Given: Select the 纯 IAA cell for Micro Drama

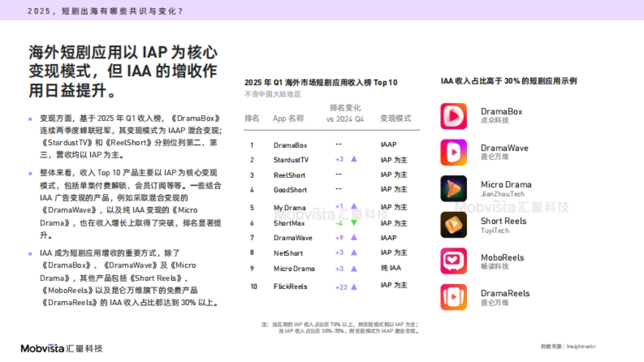Looking at the screenshot, I should pyautogui.click(x=390, y=268).
